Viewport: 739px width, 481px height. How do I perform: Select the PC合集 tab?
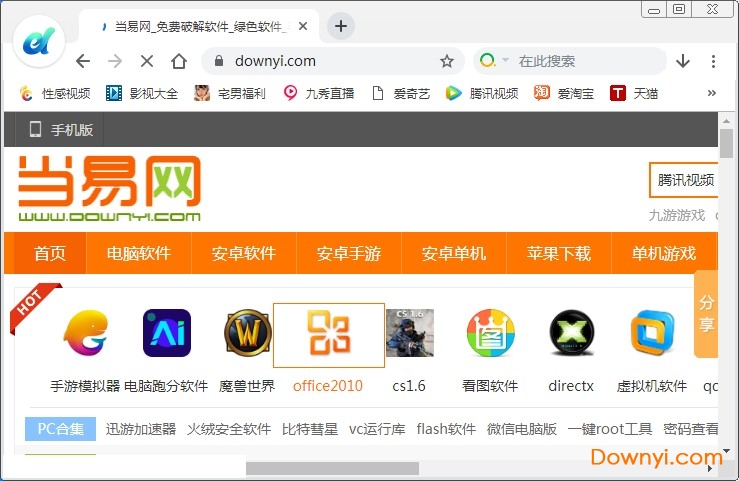tap(60, 429)
